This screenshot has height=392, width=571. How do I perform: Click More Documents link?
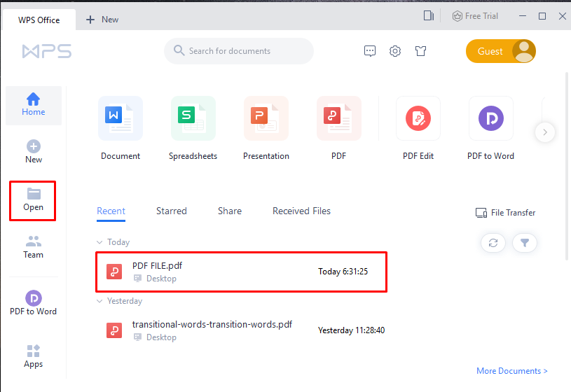(x=511, y=371)
